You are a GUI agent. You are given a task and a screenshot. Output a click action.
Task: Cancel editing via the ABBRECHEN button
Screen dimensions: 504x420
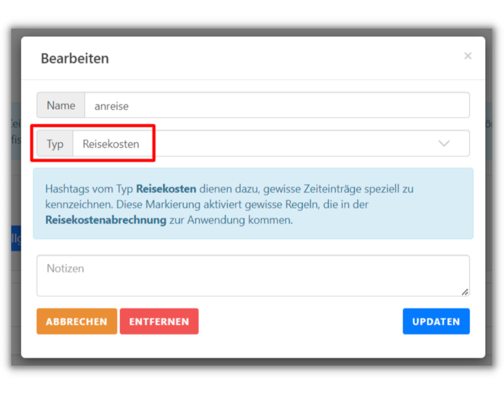76,321
